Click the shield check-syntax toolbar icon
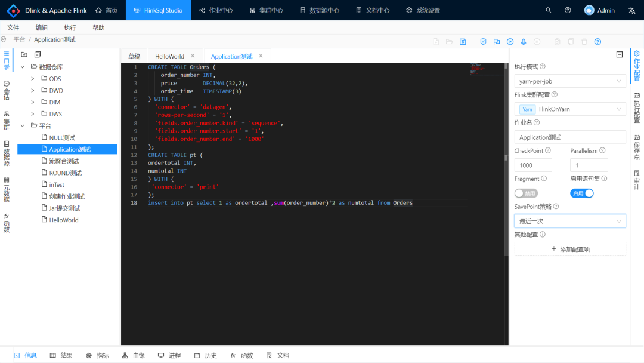Image resolution: width=644 pixels, height=363 pixels. tap(483, 42)
